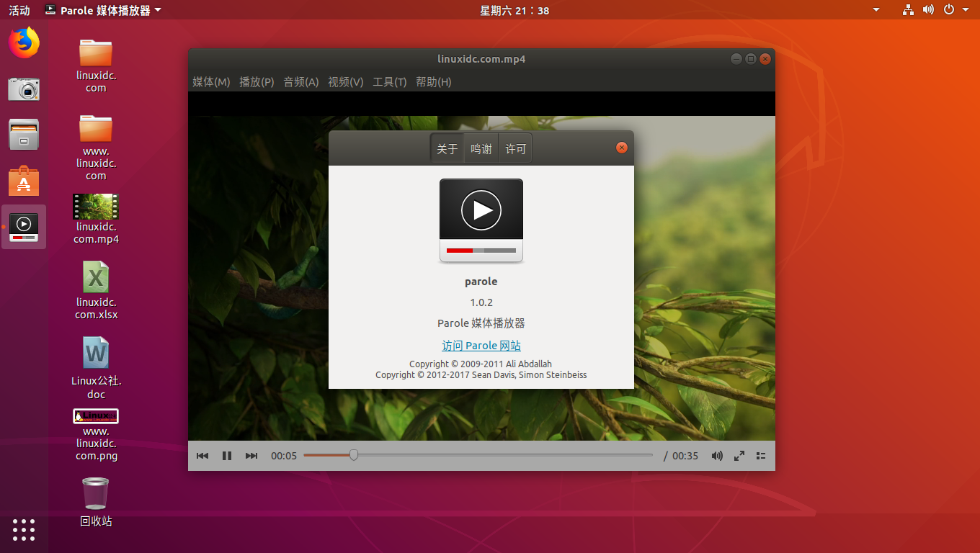This screenshot has height=553, width=980.
Task: Click the Copyright 2009-2011 Ali Abdallah line
Action: point(481,364)
